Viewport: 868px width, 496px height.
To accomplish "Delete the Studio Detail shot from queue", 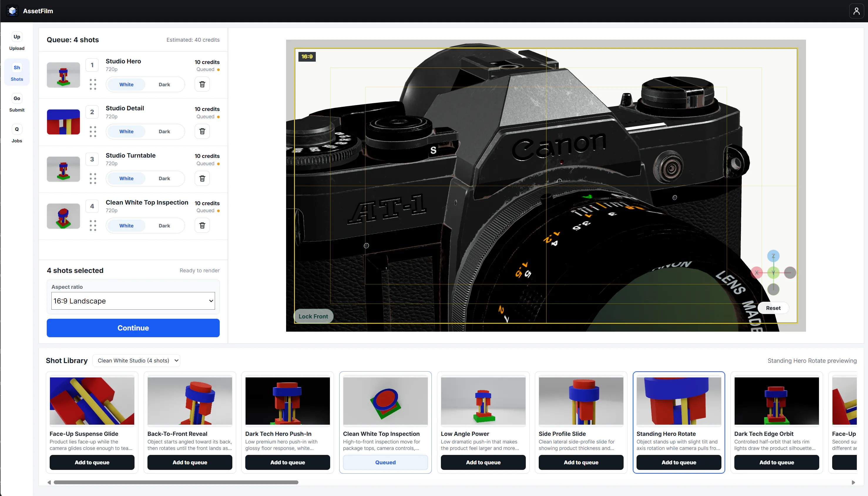I will click(x=202, y=131).
